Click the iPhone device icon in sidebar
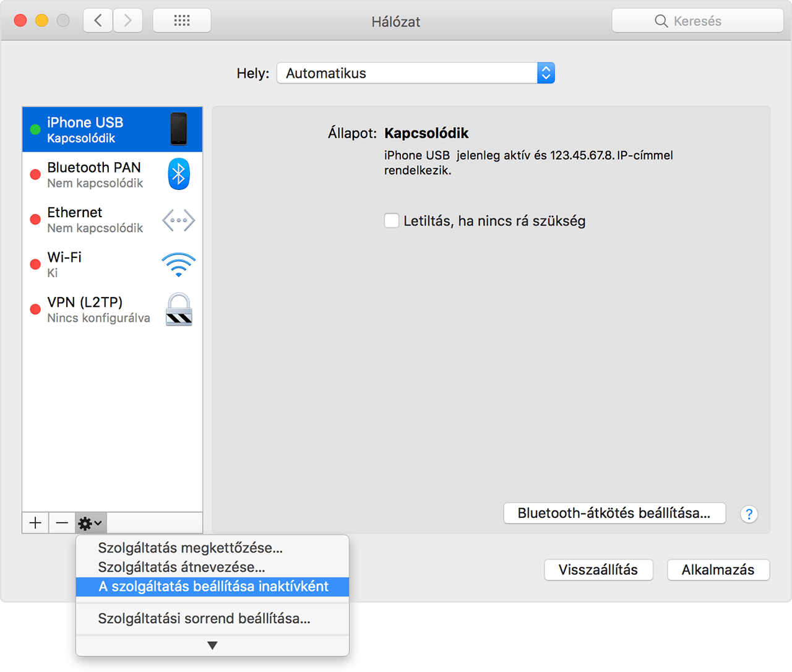The height and width of the screenshot is (672, 792). [179, 129]
